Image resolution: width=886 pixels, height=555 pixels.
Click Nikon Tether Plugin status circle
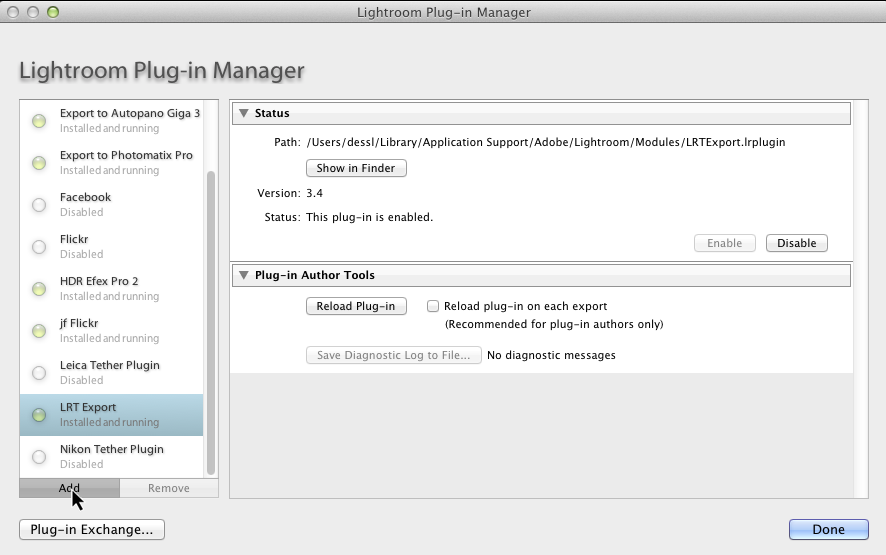tap(39, 457)
